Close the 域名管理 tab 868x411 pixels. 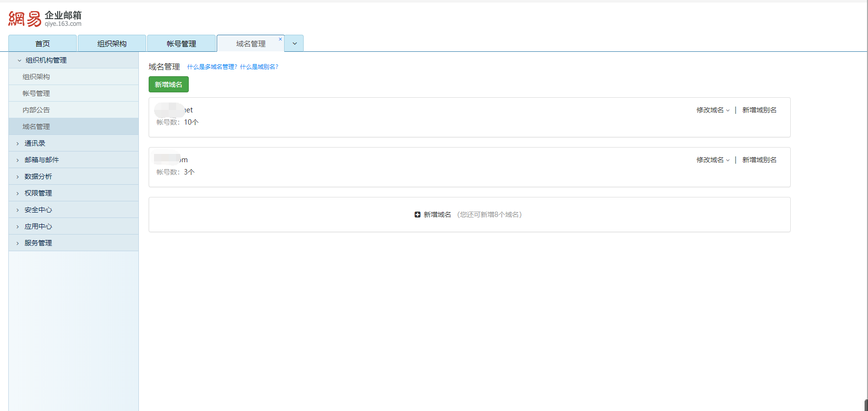280,39
